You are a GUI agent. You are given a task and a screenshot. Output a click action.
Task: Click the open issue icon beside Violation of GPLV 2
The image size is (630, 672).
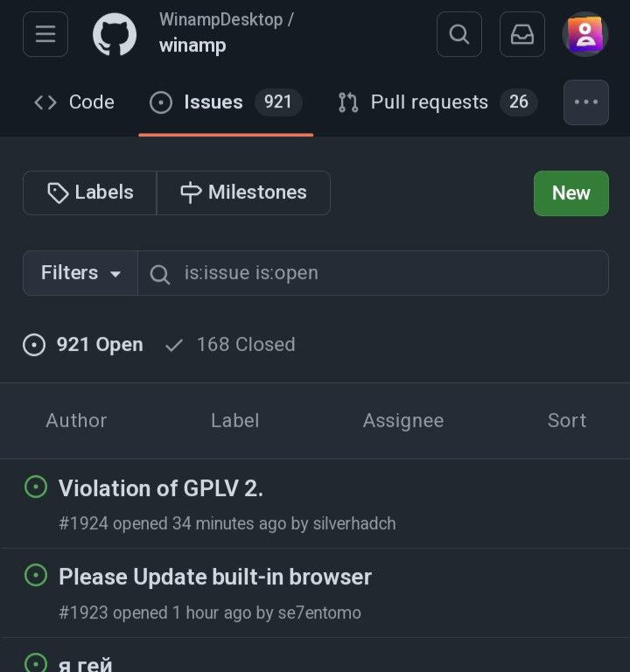click(36, 486)
